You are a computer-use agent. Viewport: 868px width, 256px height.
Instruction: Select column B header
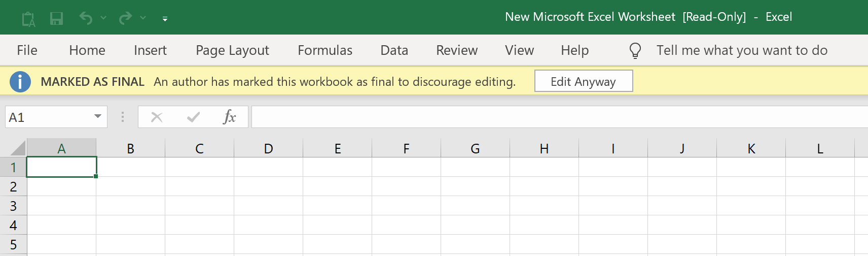click(130, 148)
